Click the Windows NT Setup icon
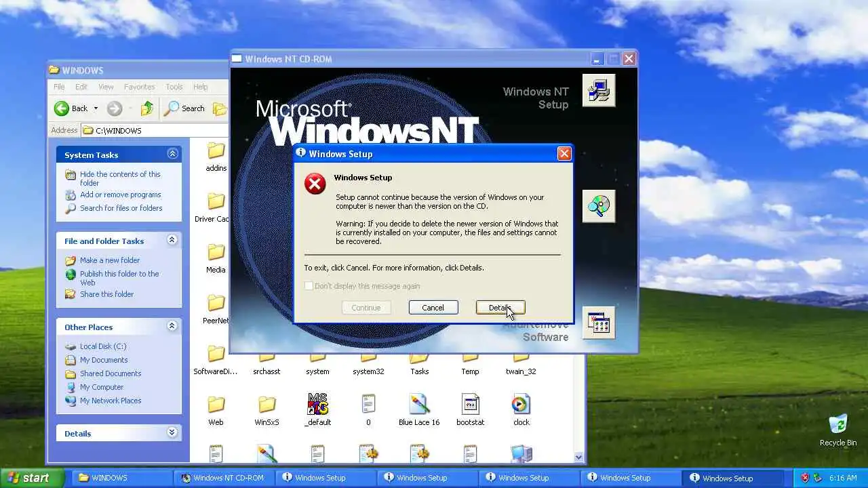 click(599, 90)
